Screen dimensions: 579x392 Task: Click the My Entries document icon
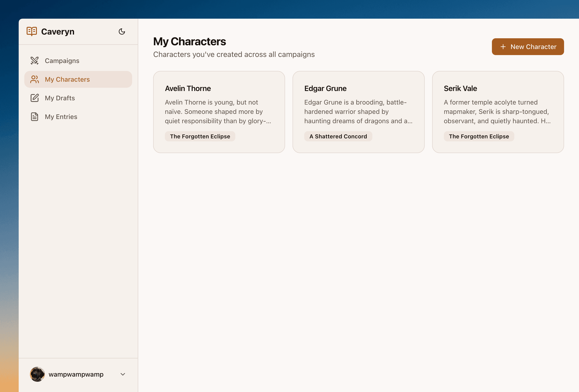tap(35, 116)
